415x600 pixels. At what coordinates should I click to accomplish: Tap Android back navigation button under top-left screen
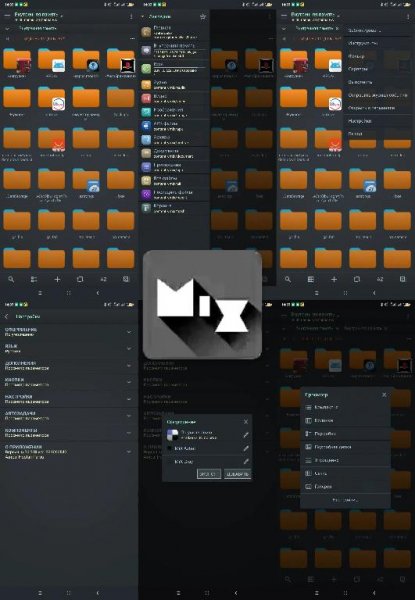pos(98,293)
